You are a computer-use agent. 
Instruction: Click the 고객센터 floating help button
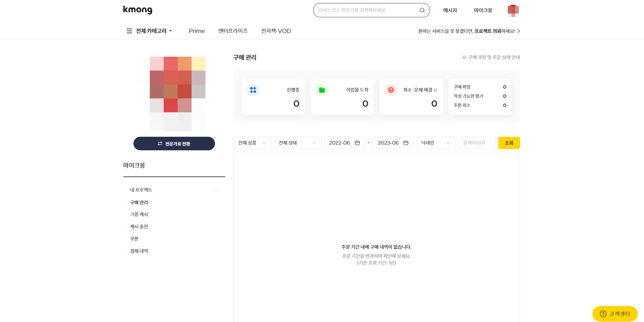615,314
